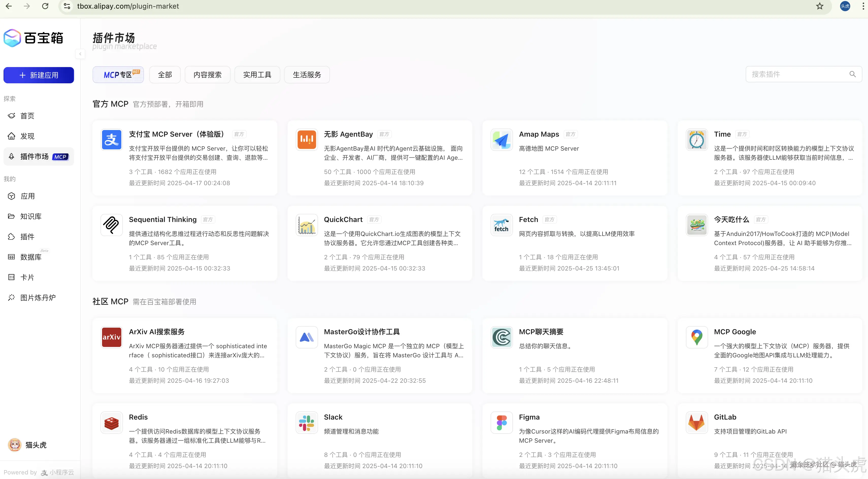Open the 首页 sidebar item
868x479 pixels.
(x=27, y=116)
